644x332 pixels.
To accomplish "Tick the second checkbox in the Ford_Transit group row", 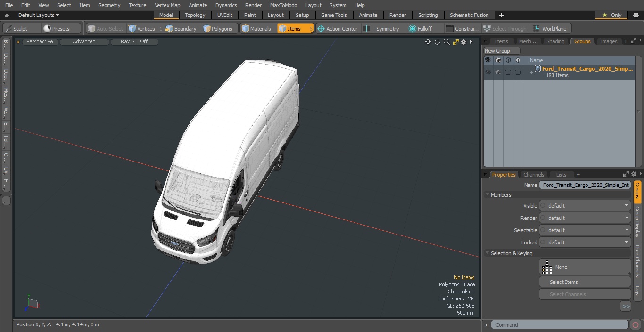I will pyautogui.click(x=518, y=72).
